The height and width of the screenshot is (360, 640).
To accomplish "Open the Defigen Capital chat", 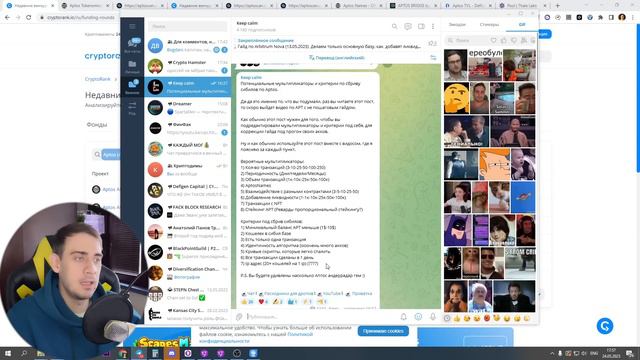I will tap(188, 190).
